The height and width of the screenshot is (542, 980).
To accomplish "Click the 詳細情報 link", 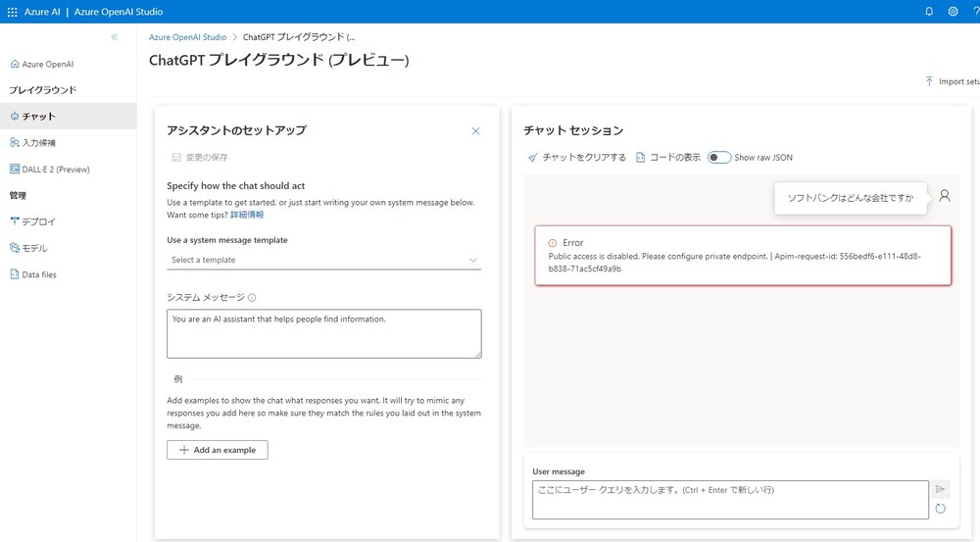I will click(x=247, y=215).
